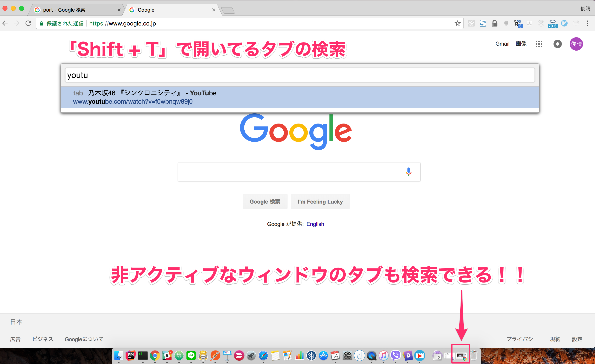Switch language via the English link
The height and width of the screenshot is (364, 595).
[x=315, y=224]
